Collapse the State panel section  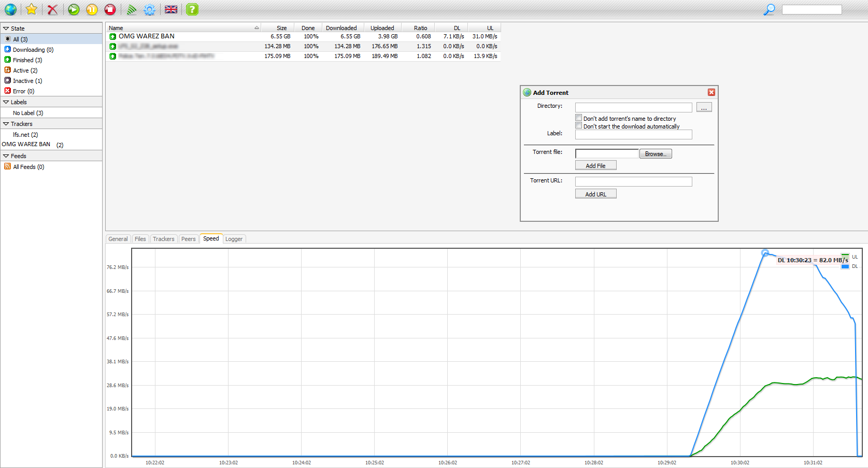point(6,29)
